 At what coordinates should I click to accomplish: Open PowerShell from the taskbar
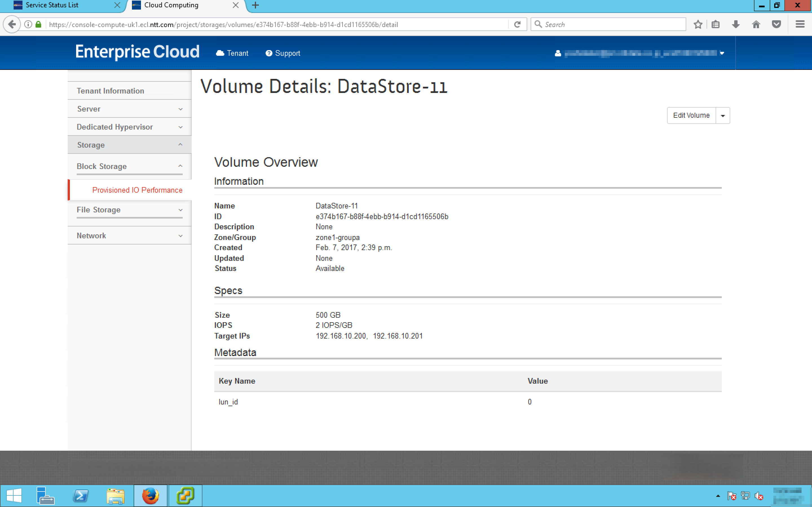coord(81,496)
